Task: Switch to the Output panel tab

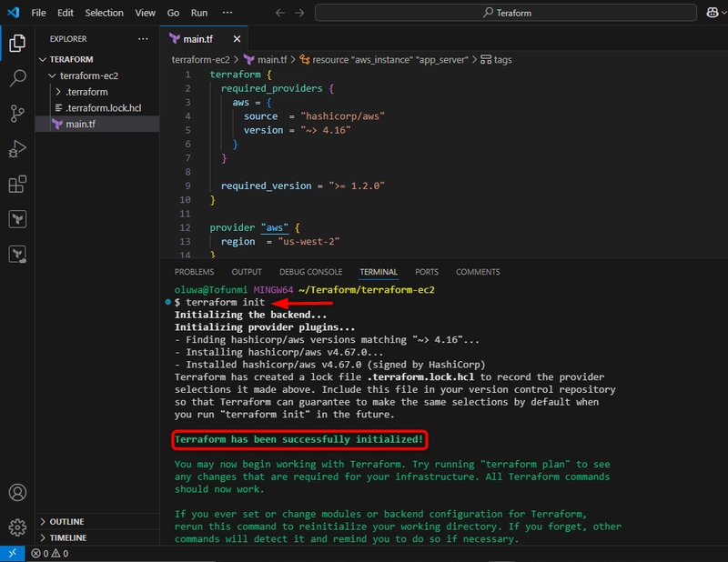Action: pos(247,272)
